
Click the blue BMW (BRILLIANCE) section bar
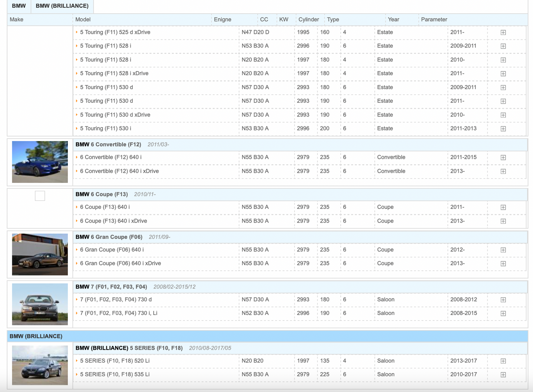(267, 336)
